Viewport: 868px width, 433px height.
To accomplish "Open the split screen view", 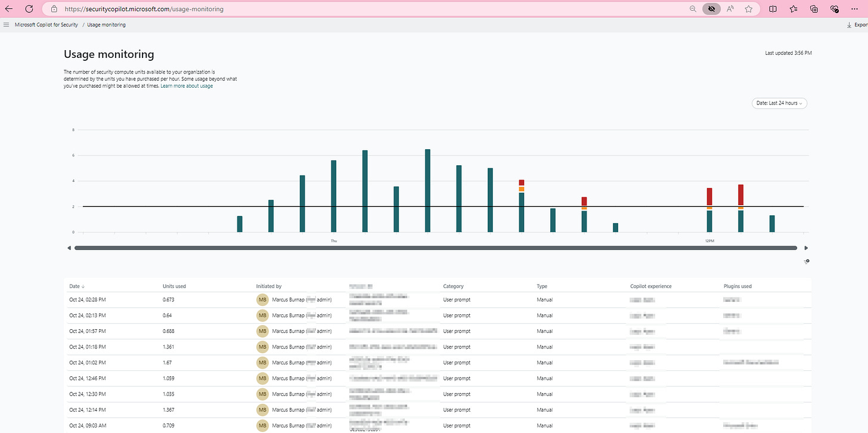I will (x=773, y=9).
